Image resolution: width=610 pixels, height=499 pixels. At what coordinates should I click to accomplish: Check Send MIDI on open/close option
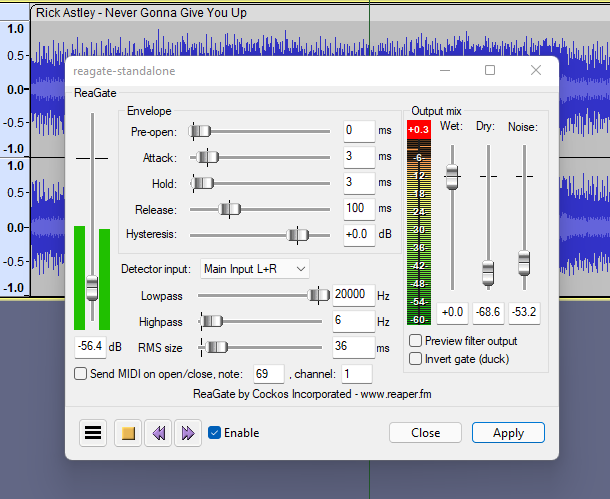point(81,374)
